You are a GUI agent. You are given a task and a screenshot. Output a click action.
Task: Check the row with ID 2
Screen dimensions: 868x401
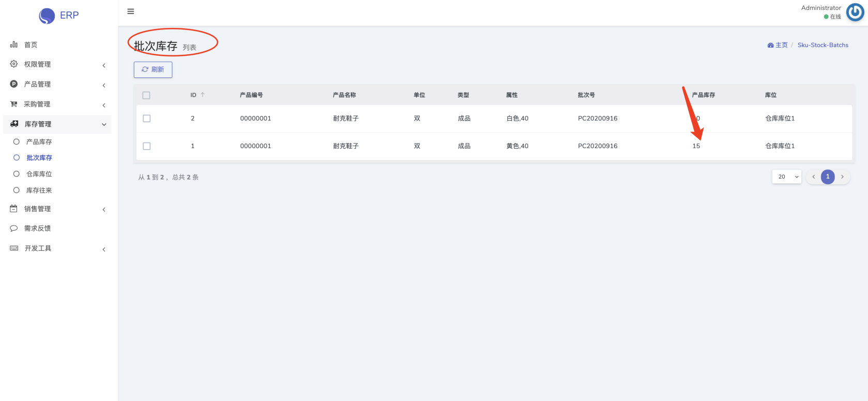tap(147, 119)
